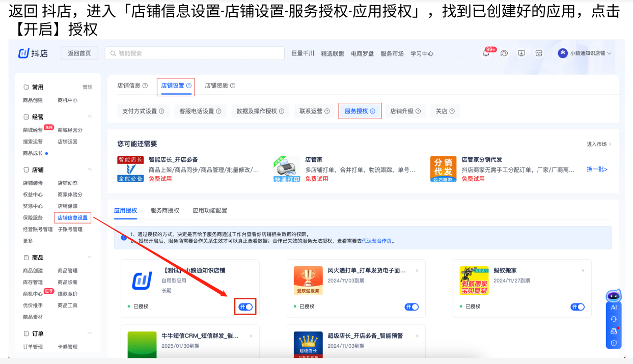Toggle authorization switch for 蚂蚁搬家 app
The image size is (633, 364).
[577, 306]
